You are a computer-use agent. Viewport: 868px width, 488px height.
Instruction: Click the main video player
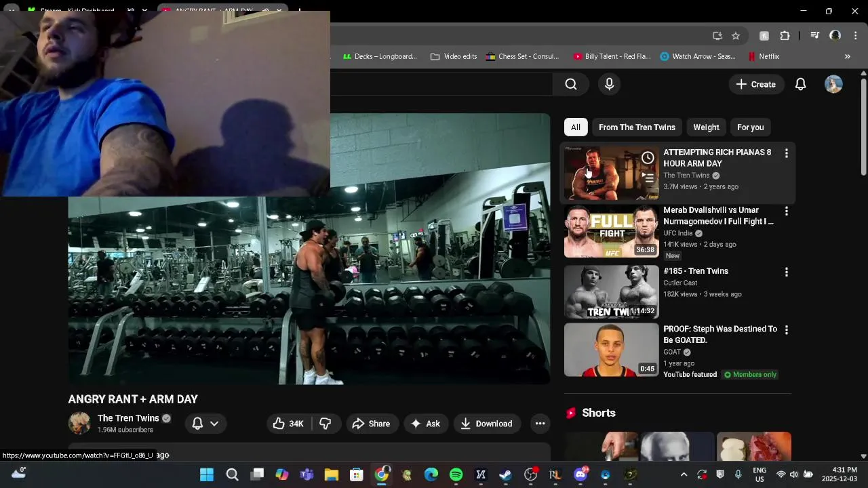point(309,249)
